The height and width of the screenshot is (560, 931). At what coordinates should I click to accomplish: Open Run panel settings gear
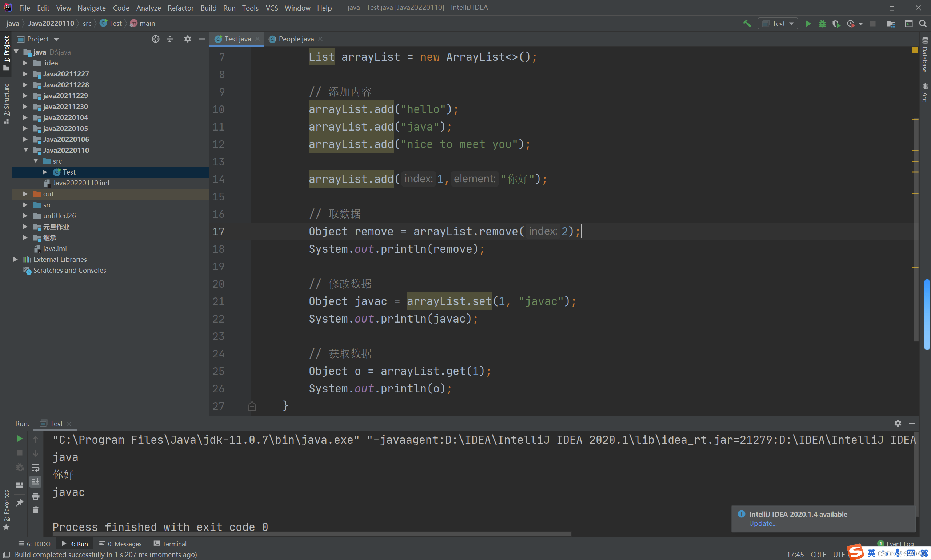[x=898, y=423]
